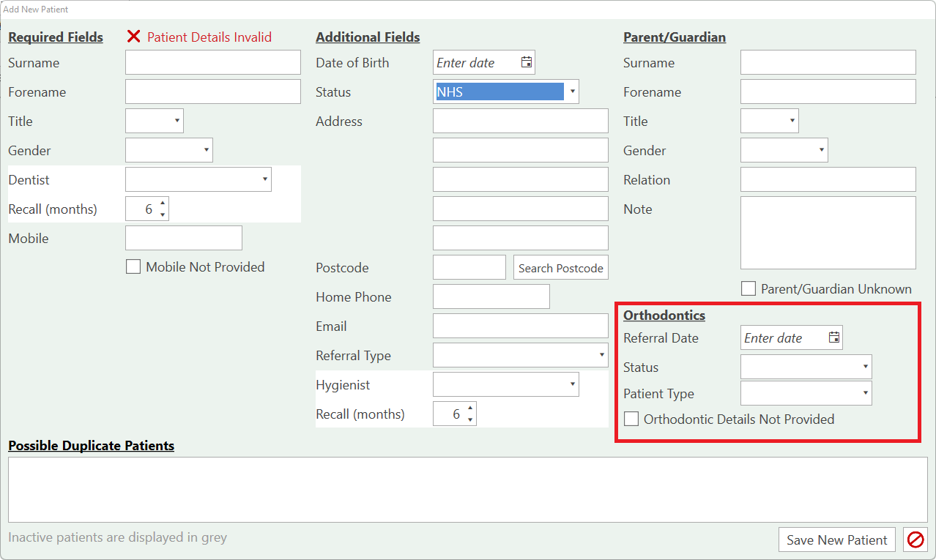Enable Parent/Guardian Unknown checkbox
The width and height of the screenshot is (936, 560).
749,289
